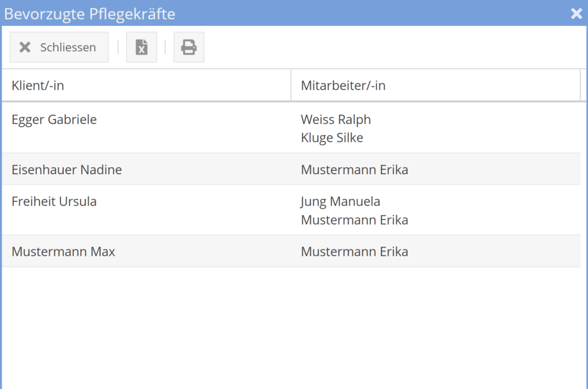Select client Egger Gabriele
588x389 pixels.
point(54,120)
